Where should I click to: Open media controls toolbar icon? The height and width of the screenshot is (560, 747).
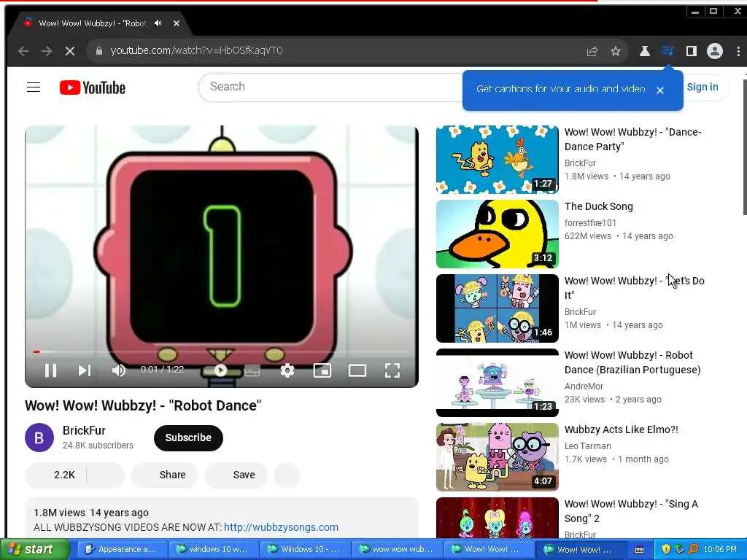pyautogui.click(x=667, y=51)
